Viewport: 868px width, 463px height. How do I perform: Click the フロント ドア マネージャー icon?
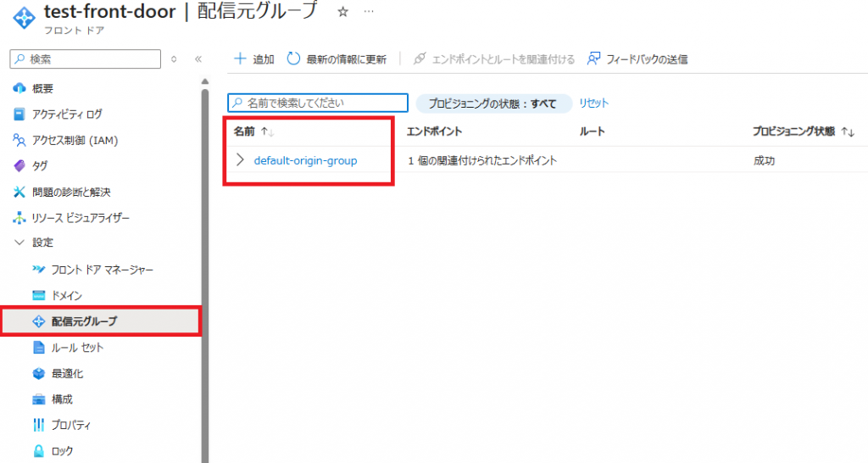point(39,270)
